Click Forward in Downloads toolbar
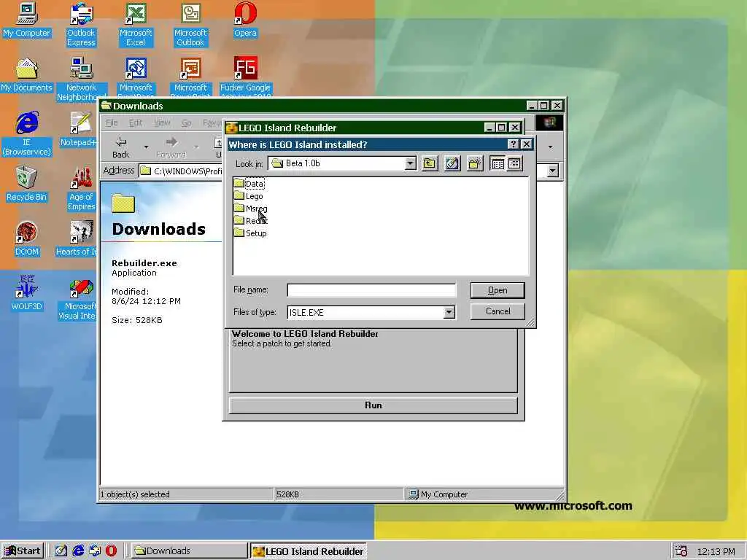 pyautogui.click(x=171, y=147)
